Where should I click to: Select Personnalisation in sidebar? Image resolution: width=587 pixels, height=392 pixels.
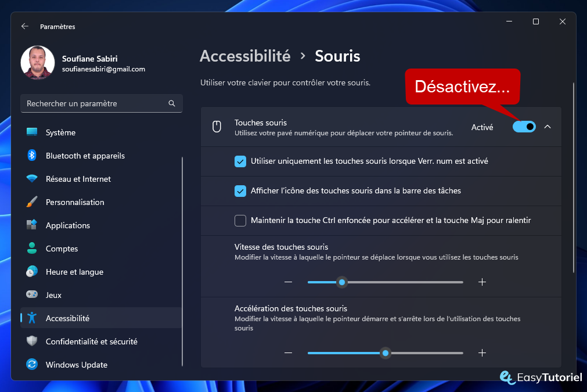click(x=101, y=202)
